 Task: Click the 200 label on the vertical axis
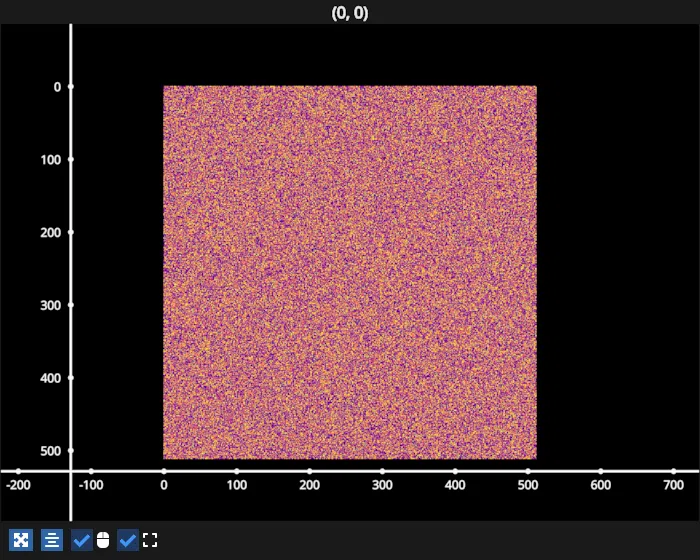click(x=50, y=233)
